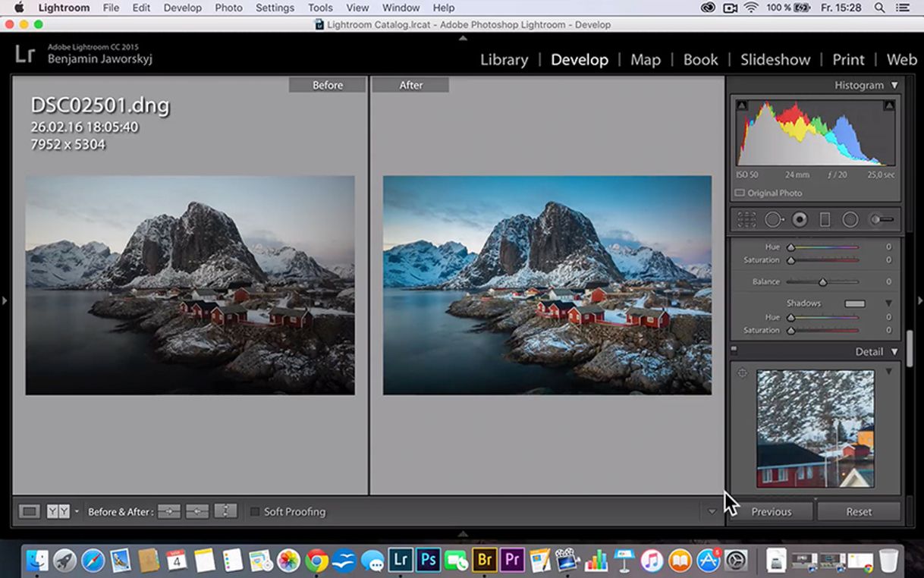Show the filmstrip with bottom arrow
This screenshot has height=578, width=924.
[x=463, y=533]
